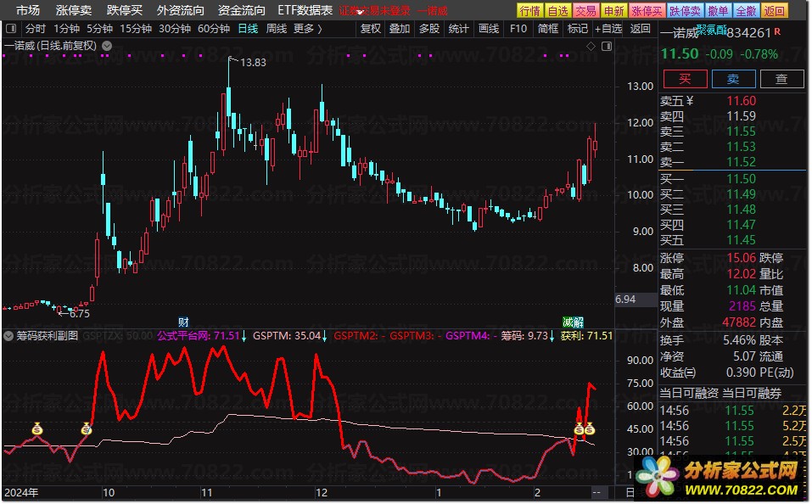
Task: Select the 日线 daily period tab
Action: click(x=248, y=29)
